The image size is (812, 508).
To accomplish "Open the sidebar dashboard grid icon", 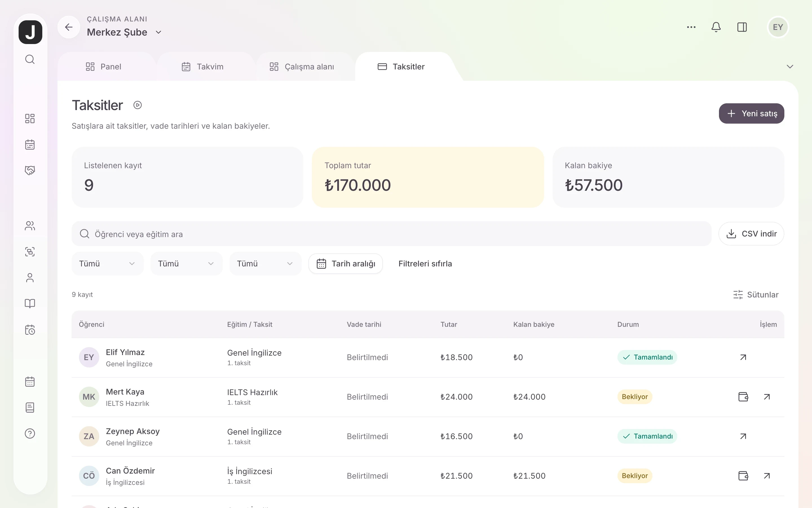I will (x=30, y=119).
